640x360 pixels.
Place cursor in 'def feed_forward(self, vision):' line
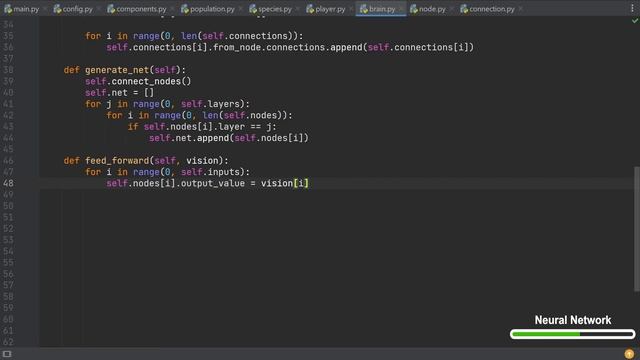click(x=146, y=161)
